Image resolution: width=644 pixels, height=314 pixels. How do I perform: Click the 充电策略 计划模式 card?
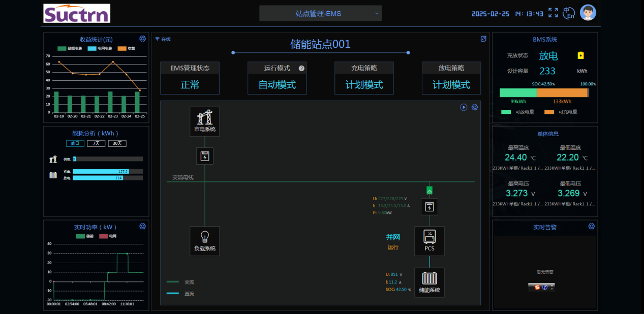pos(364,78)
